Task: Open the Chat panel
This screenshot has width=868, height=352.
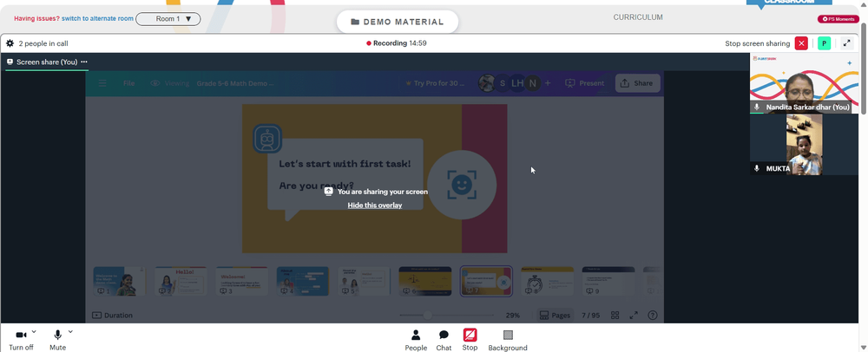Action: point(444,341)
